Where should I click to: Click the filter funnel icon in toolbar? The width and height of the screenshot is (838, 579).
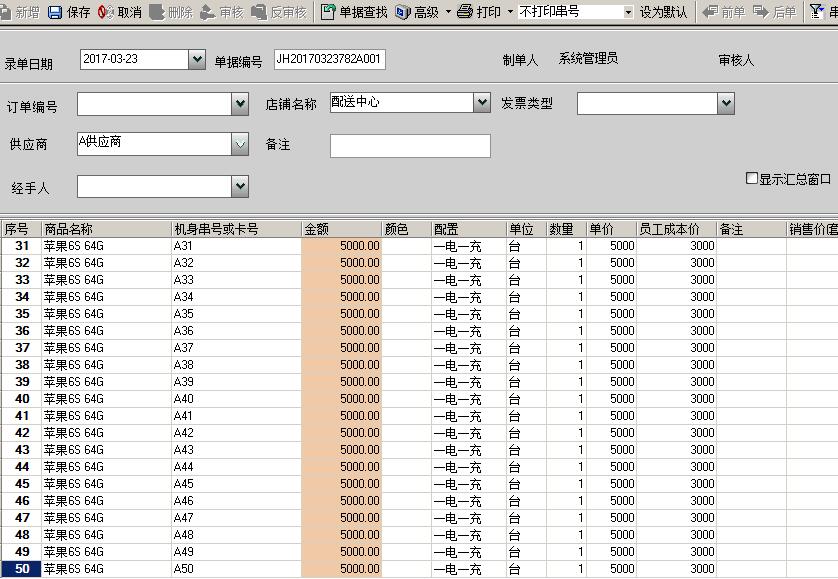tap(816, 12)
